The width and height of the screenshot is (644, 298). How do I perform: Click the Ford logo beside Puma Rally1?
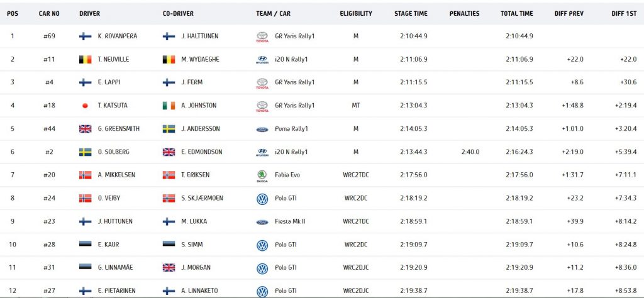(262, 129)
